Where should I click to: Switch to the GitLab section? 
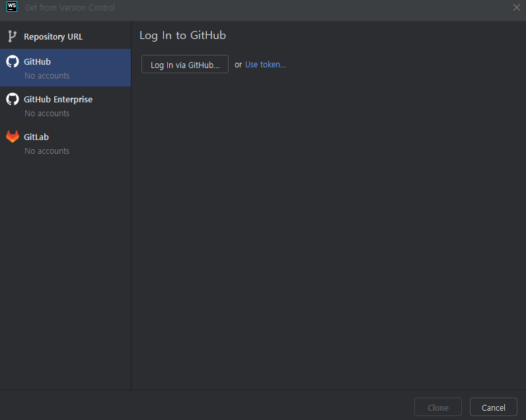pyautogui.click(x=65, y=143)
